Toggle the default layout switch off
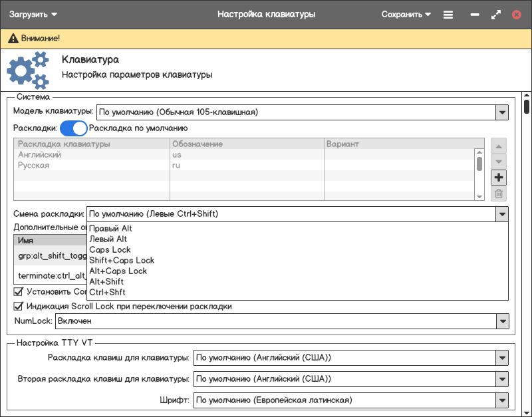This screenshot has height=417, width=532. 73,128
